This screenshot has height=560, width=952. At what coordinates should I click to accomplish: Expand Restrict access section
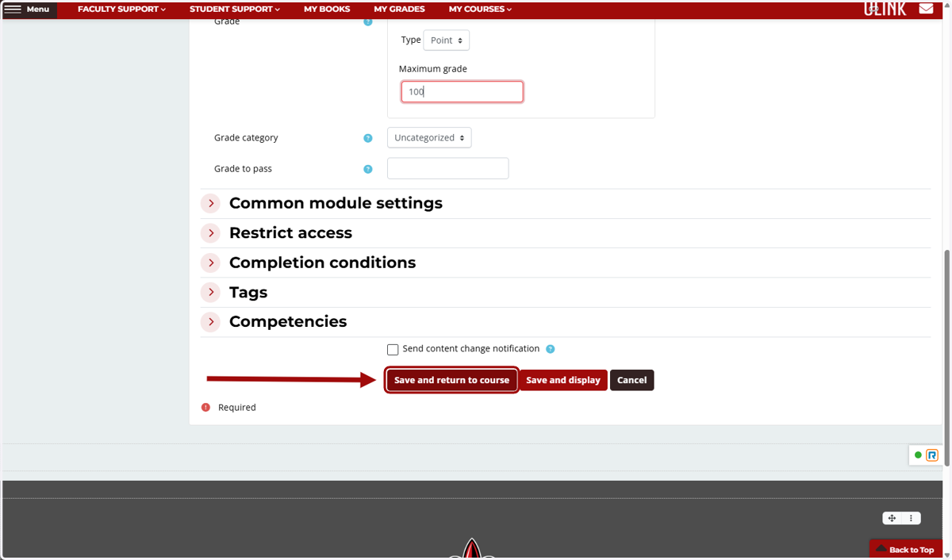[210, 233]
